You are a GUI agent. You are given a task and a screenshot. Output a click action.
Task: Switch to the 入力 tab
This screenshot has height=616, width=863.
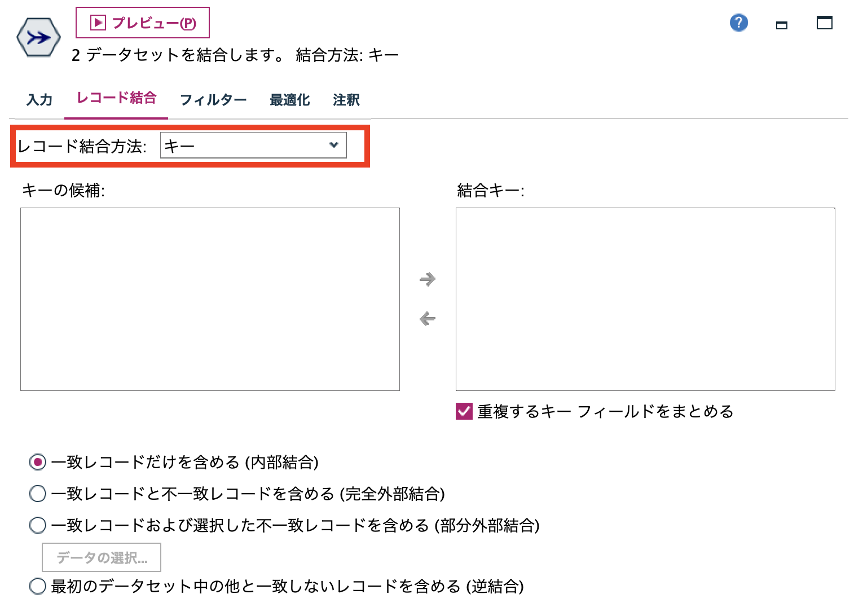click(x=38, y=99)
